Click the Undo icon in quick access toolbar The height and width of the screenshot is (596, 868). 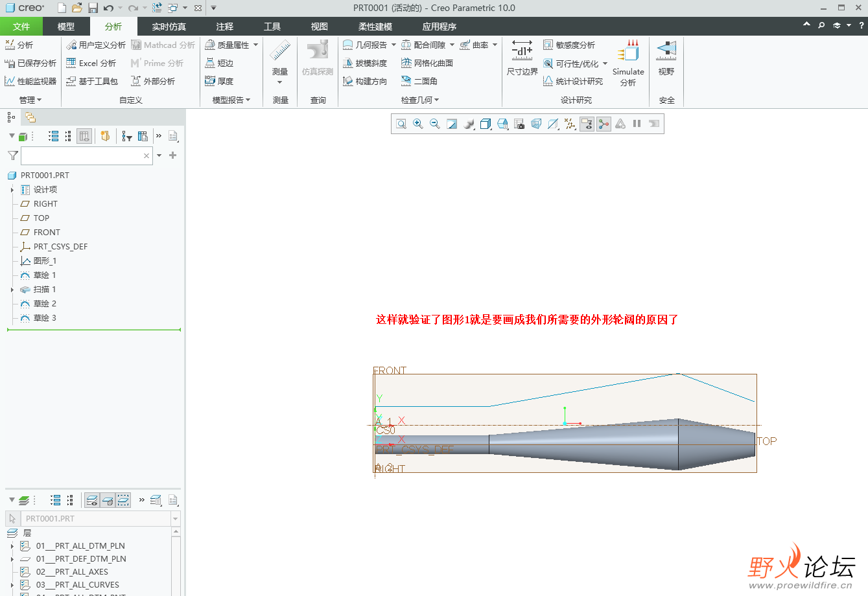click(x=108, y=8)
